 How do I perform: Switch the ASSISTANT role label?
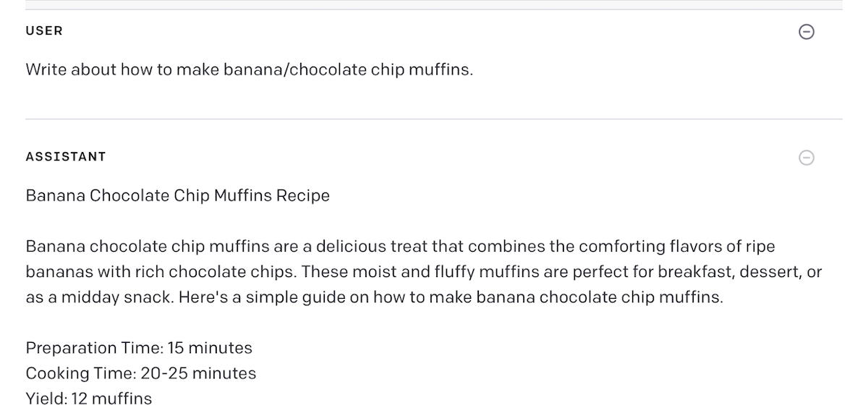[66, 157]
